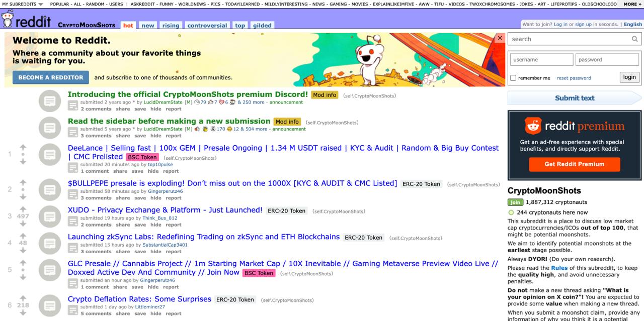Image resolution: width=644 pixels, height=321 pixels.
Task: Downvote the $BULLPEPE presale post
Action: (x=23, y=196)
